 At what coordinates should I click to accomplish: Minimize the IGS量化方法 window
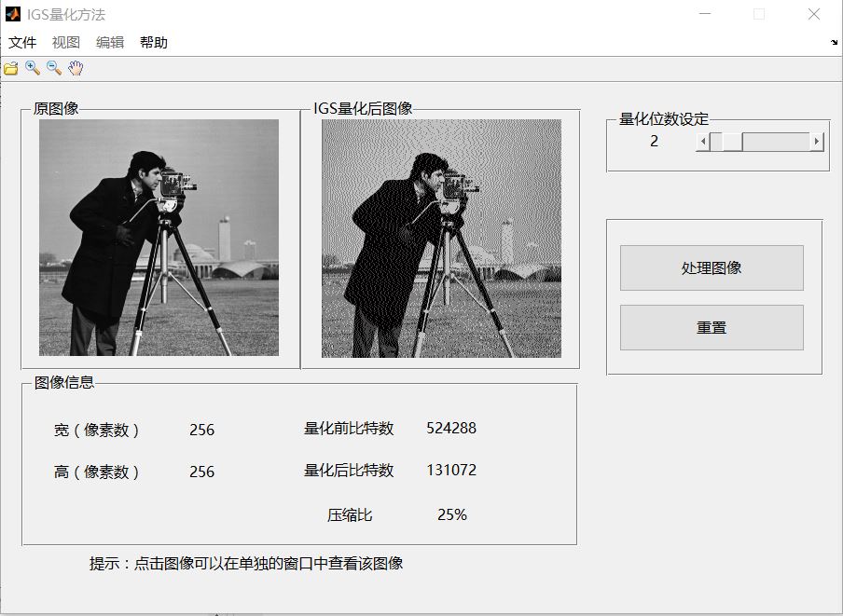(706, 14)
